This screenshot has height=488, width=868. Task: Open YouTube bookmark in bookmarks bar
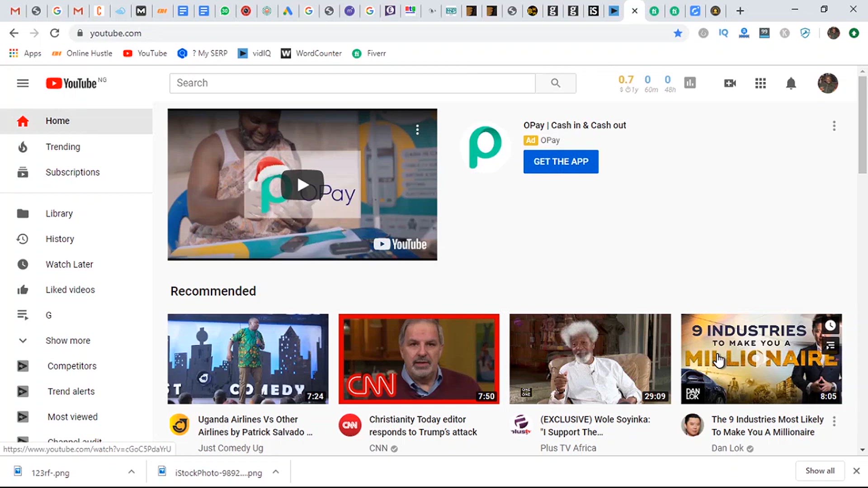coord(145,53)
